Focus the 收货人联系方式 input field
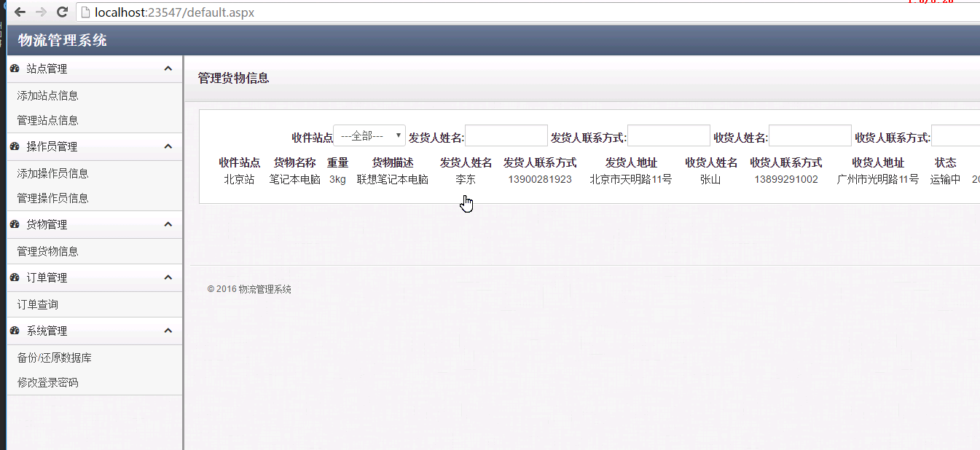Viewport: 980px width, 450px height. click(x=956, y=135)
